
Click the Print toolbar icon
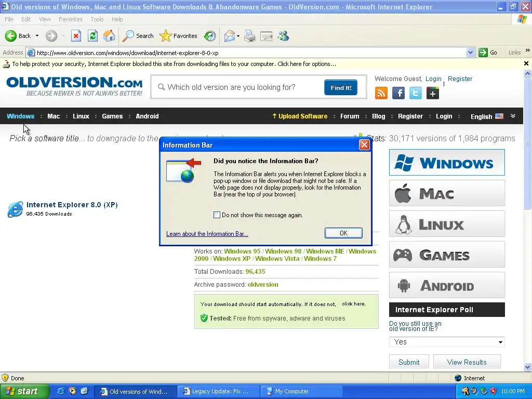pos(250,36)
